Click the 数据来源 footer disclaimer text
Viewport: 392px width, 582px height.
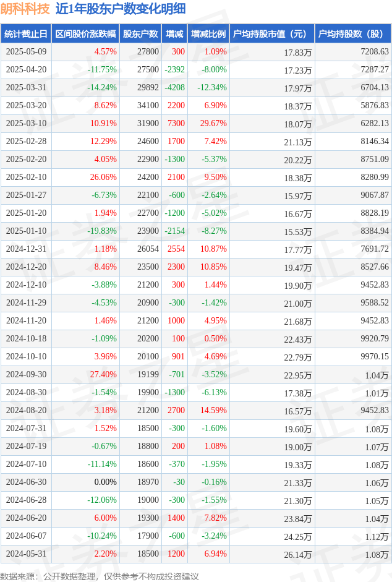click(100, 576)
